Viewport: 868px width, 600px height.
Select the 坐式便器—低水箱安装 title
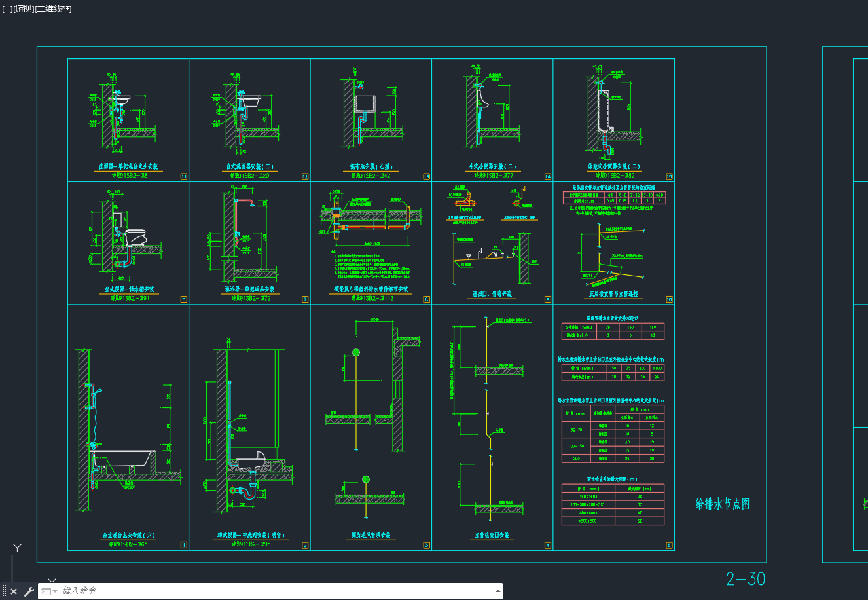(x=128, y=290)
